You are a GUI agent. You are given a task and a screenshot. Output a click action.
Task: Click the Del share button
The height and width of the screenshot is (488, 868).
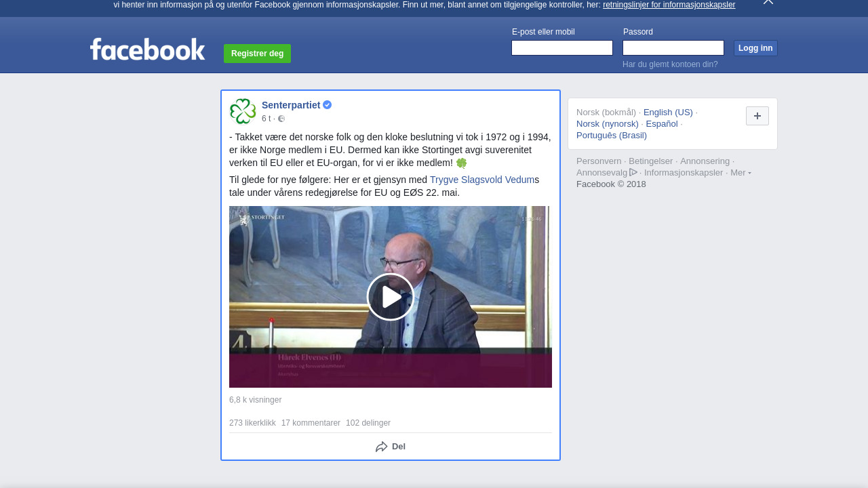[x=391, y=447]
